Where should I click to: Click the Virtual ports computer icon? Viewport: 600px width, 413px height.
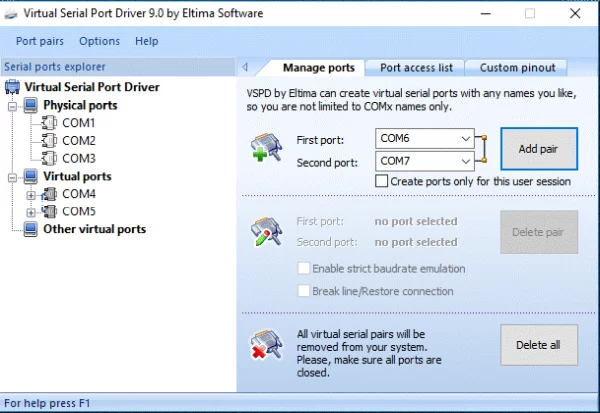coord(31,176)
